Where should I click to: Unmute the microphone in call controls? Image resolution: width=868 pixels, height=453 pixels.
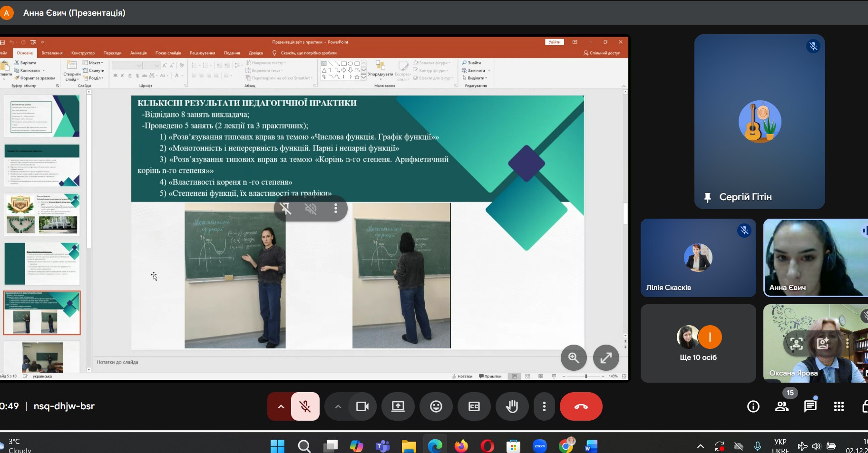point(305,406)
